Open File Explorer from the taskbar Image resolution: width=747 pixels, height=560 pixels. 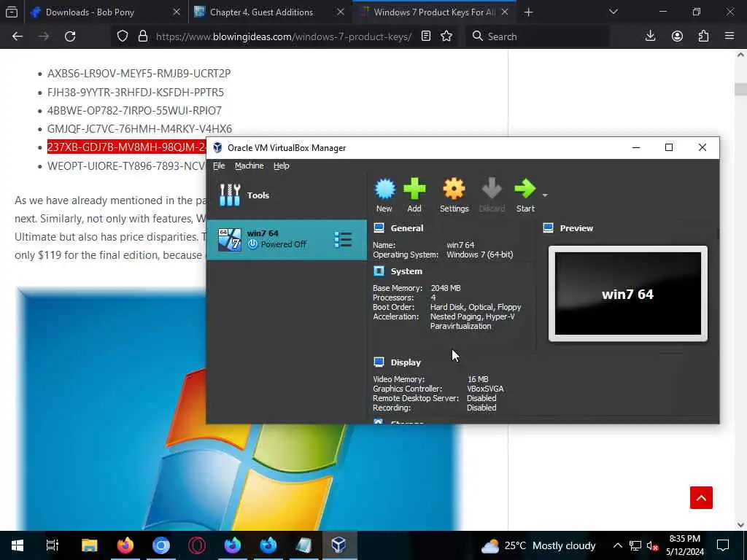click(x=89, y=545)
